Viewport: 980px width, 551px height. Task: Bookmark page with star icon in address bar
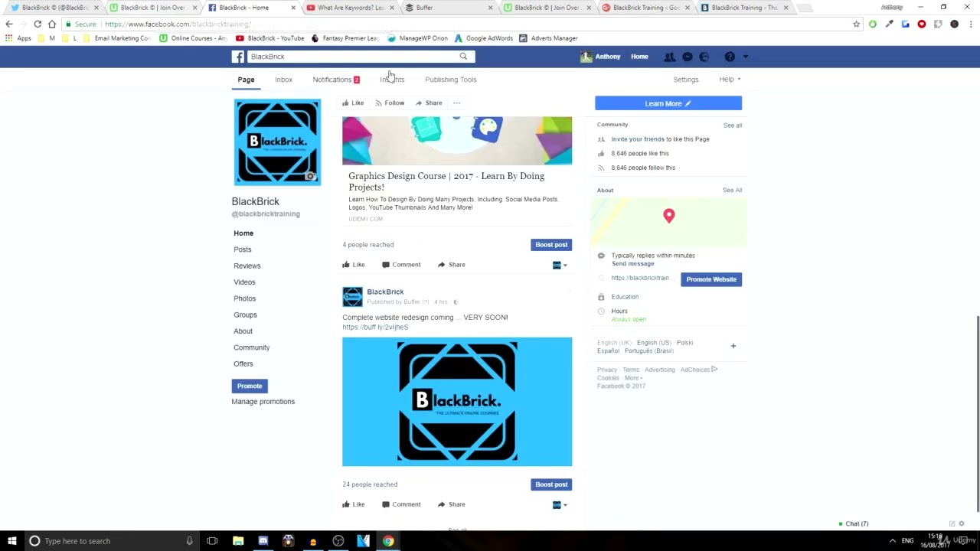(x=856, y=24)
